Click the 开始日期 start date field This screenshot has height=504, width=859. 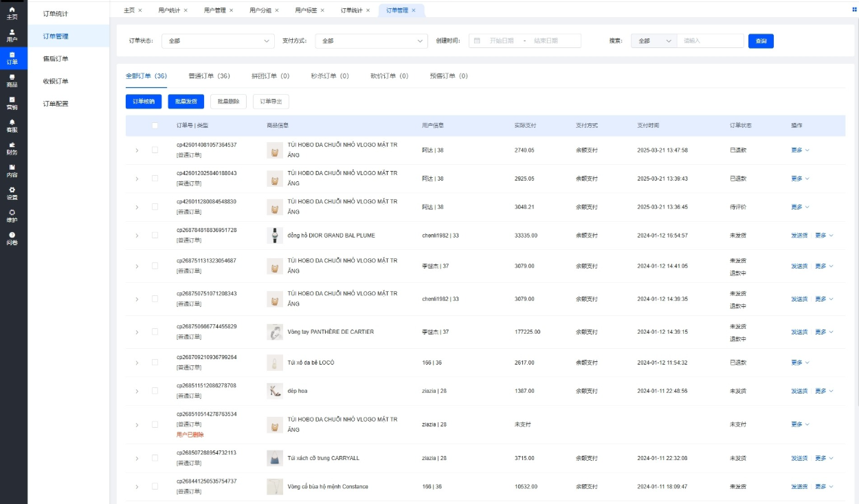click(502, 41)
